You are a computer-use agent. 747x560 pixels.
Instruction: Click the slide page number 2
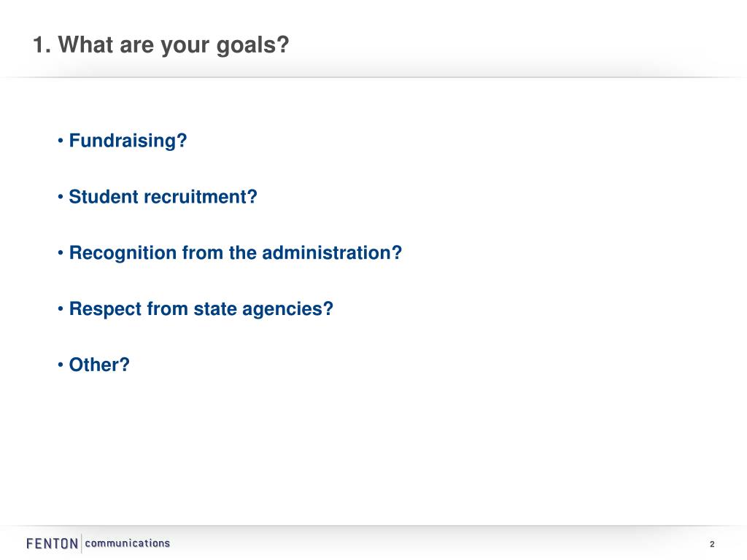click(712, 544)
